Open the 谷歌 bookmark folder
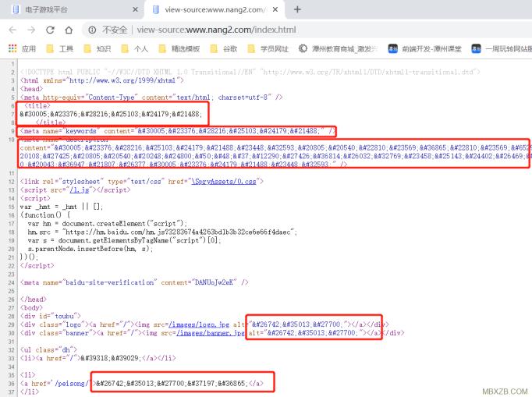The image size is (532, 397). point(224,49)
